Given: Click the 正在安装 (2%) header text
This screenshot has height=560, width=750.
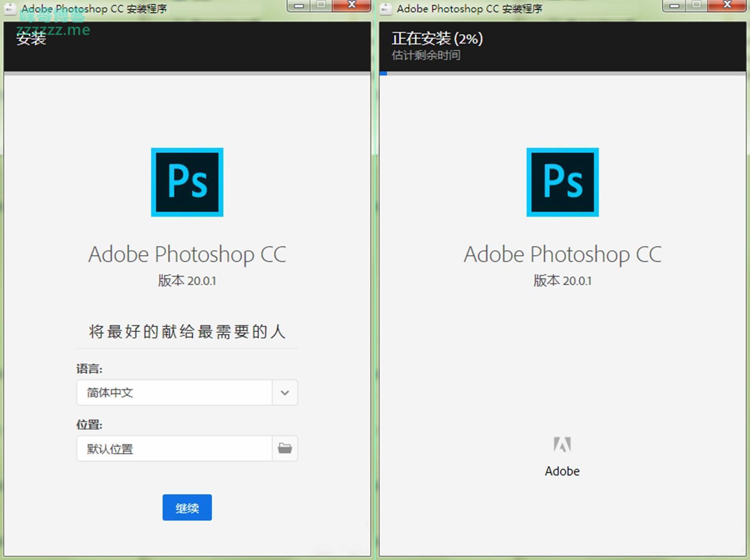Looking at the screenshot, I should [x=437, y=38].
